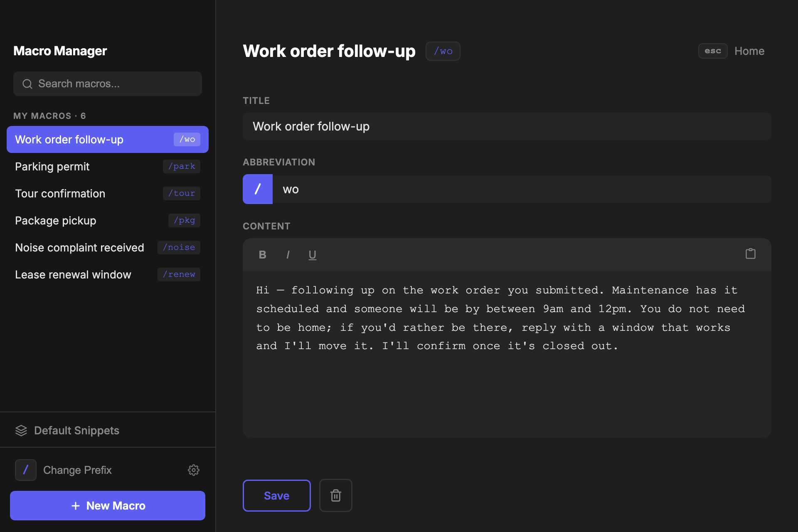The image size is (798, 532).
Task: Click the slash prefix box beside abbreviation
Action: (x=258, y=189)
